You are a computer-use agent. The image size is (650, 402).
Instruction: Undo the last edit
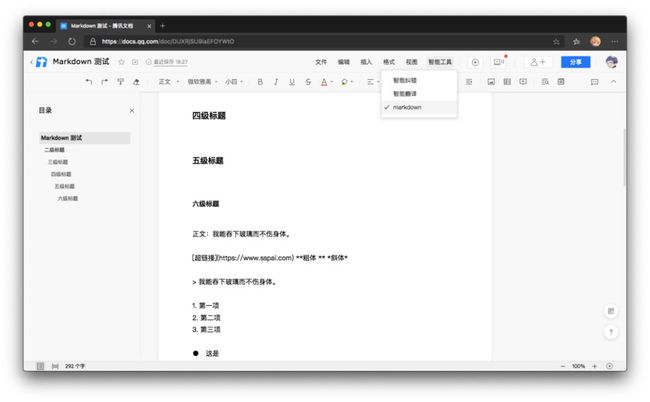click(x=89, y=82)
